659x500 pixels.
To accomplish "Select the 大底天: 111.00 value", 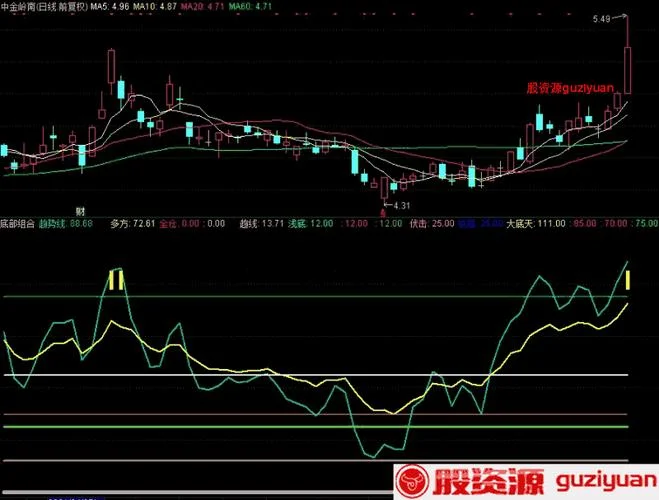I will pyautogui.click(x=536, y=224).
